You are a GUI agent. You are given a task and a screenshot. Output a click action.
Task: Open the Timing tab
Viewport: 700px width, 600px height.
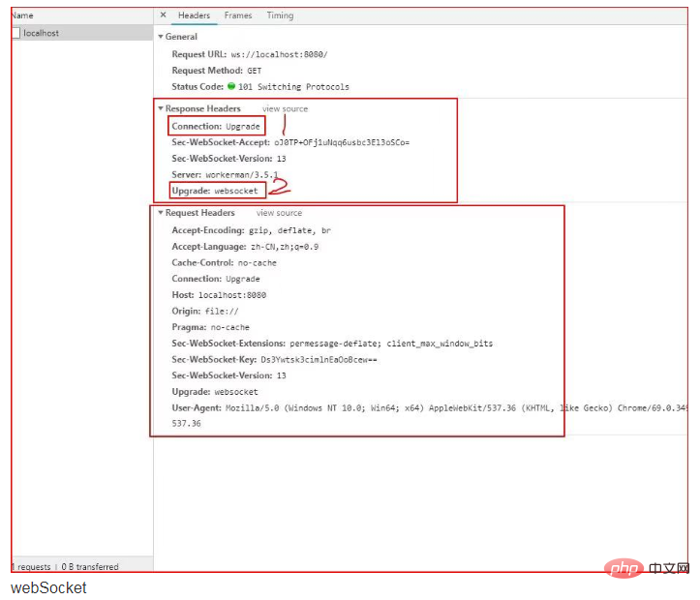[x=280, y=15]
